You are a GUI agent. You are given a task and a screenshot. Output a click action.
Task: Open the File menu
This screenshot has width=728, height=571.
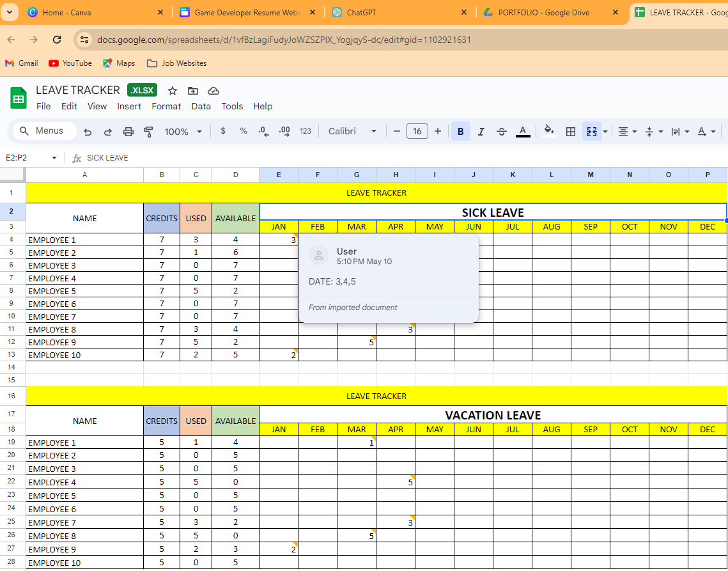pos(43,106)
